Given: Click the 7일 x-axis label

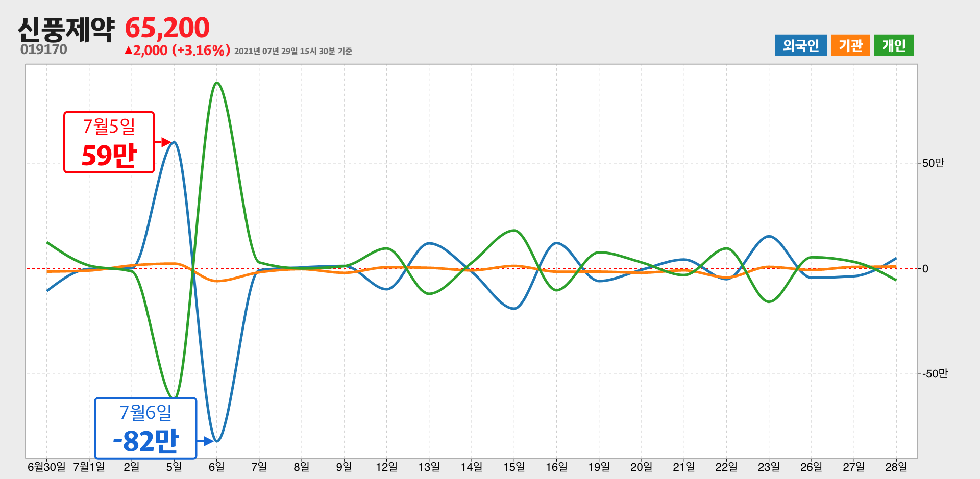Looking at the screenshot, I should [259, 467].
